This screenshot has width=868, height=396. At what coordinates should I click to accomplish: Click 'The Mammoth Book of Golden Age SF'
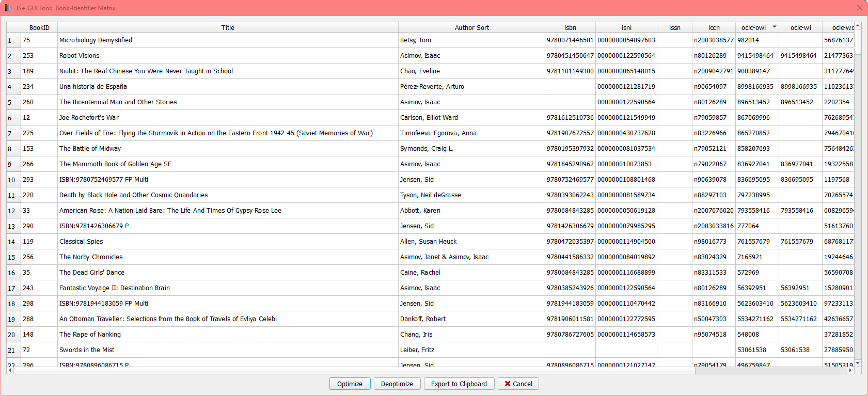(228, 164)
